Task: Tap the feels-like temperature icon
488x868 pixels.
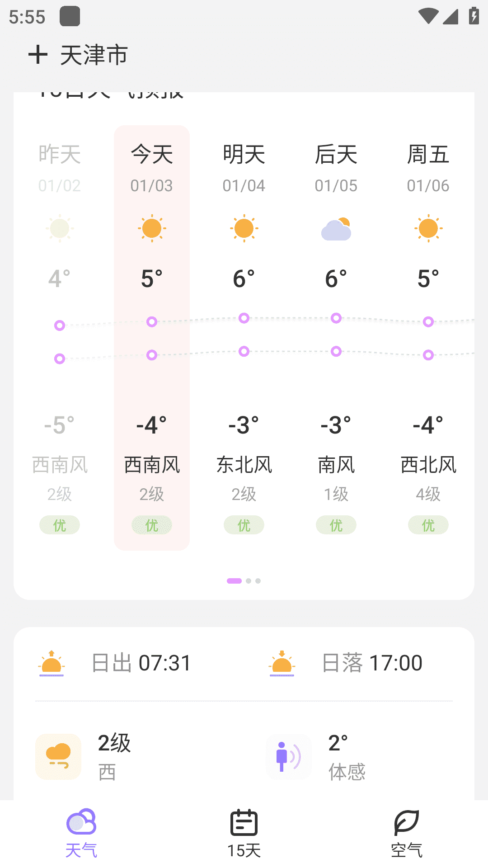Action: click(x=289, y=756)
